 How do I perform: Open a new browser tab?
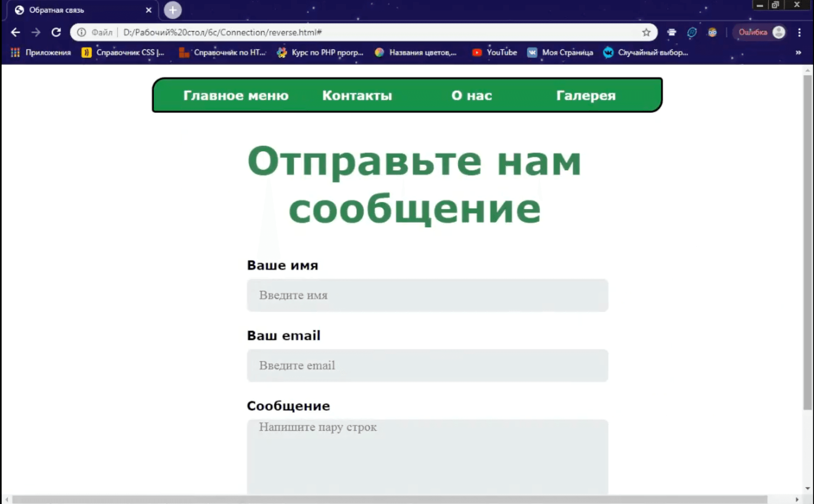pos(172,10)
